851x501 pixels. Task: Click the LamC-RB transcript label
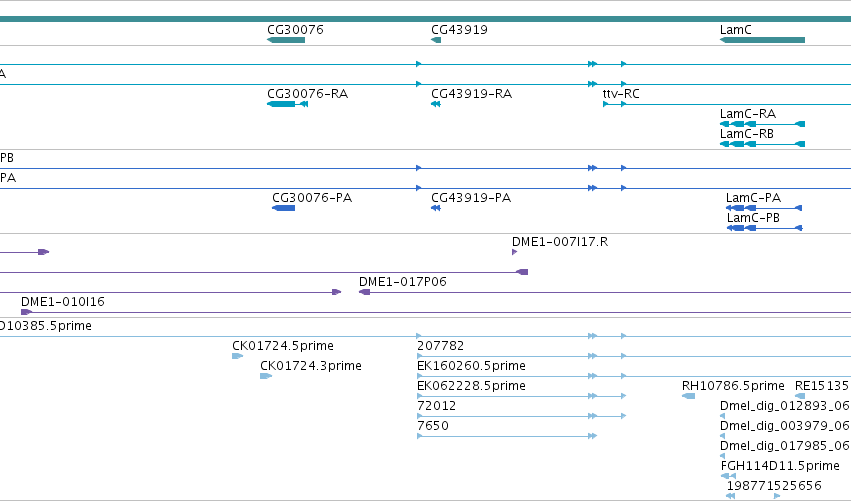tap(746, 134)
